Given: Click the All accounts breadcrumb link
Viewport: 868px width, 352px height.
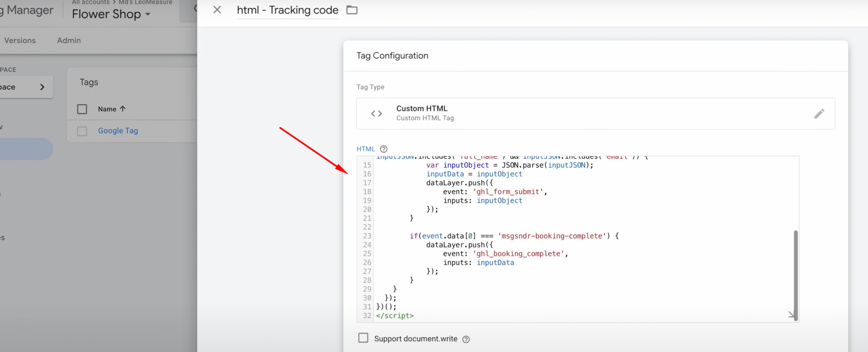Looking at the screenshot, I should click(x=91, y=2).
